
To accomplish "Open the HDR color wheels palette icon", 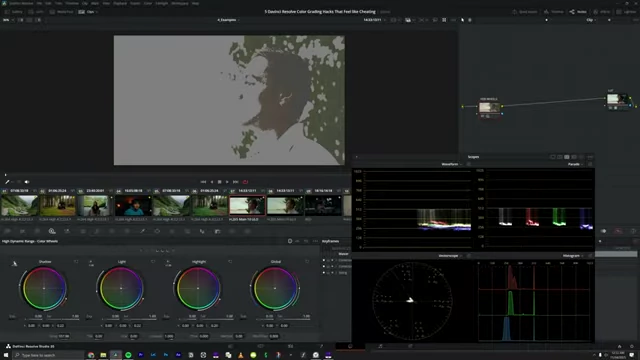I will tap(52, 231).
